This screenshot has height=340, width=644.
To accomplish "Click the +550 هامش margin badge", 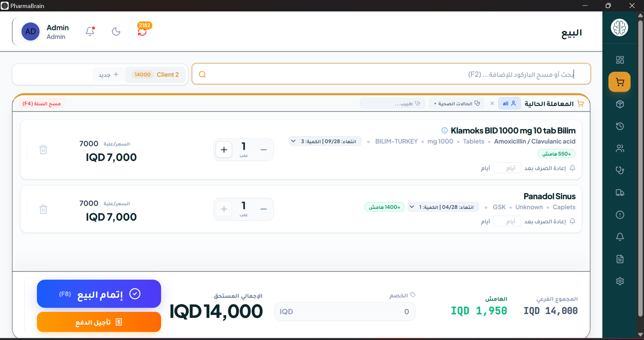I will point(556,153).
